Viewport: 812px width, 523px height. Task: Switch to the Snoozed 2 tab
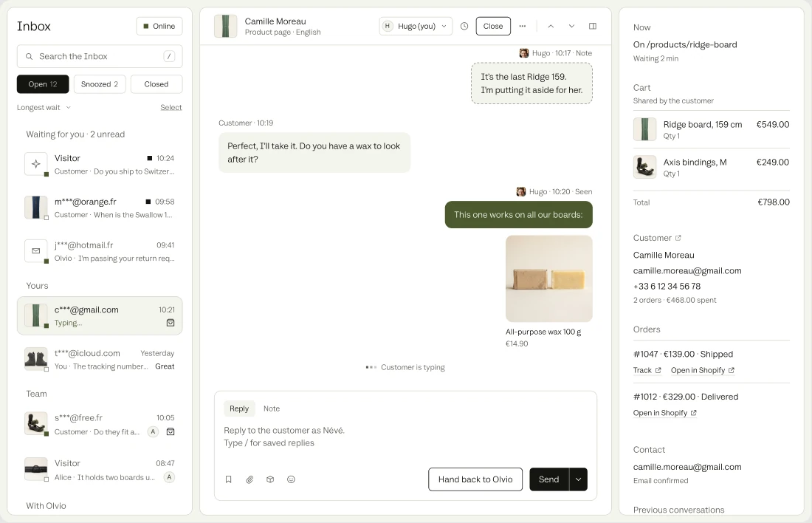coord(100,84)
